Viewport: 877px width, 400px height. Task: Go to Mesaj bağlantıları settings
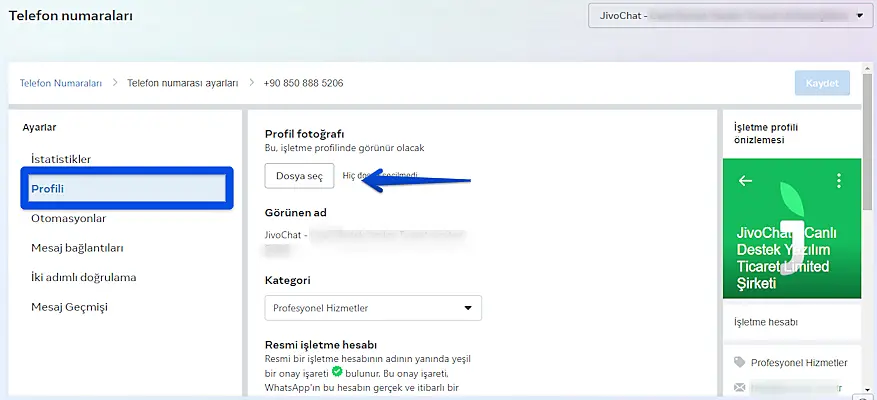[77, 248]
